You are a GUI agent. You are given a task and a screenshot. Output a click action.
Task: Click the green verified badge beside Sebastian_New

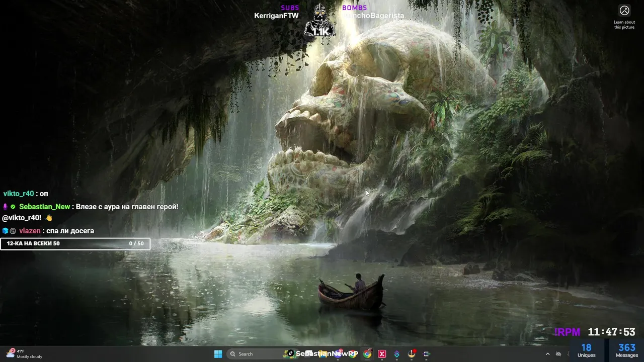(x=13, y=207)
